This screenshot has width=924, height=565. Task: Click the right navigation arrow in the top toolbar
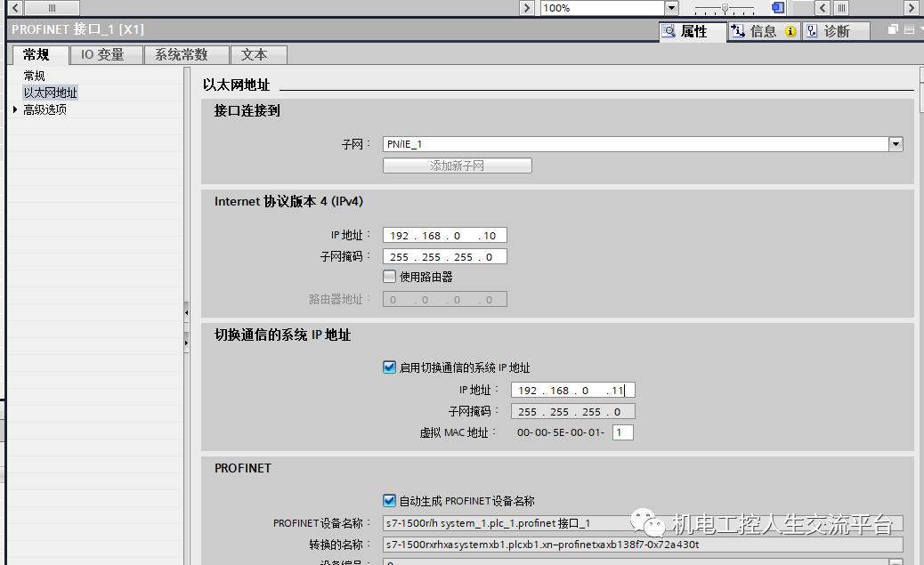[x=912, y=8]
